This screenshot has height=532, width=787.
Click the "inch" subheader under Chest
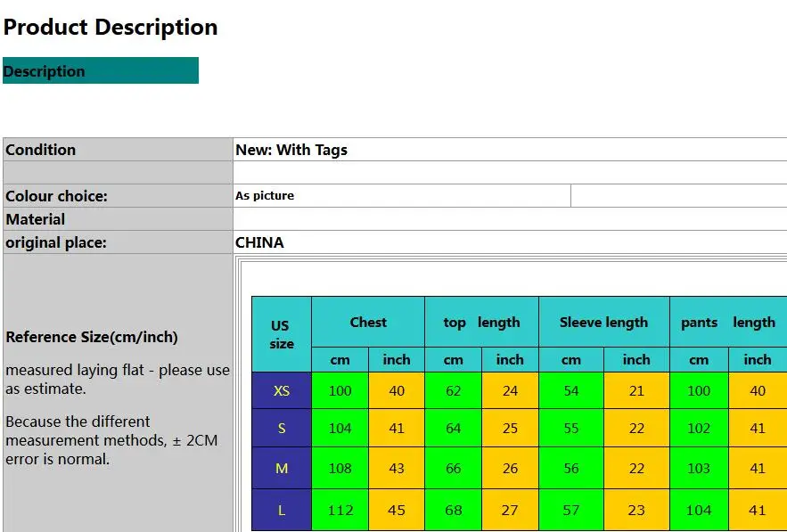point(397,359)
